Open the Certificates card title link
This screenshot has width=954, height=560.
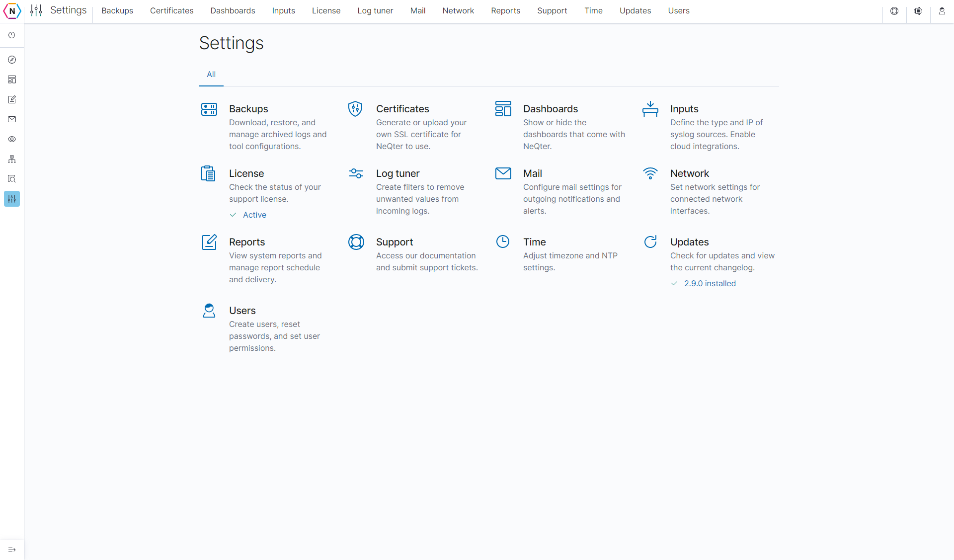(x=402, y=109)
